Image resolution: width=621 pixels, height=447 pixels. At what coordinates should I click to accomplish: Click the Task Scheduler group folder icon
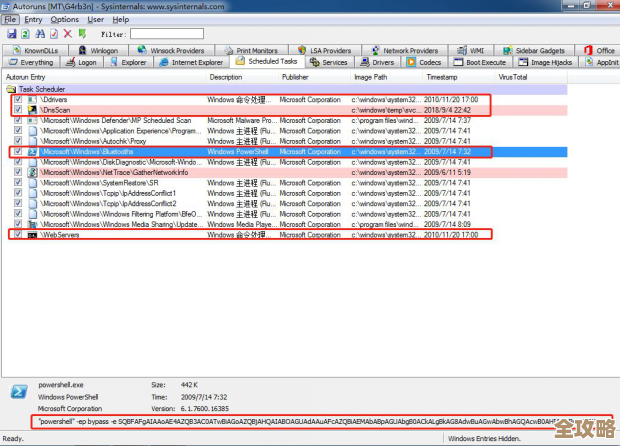click(x=11, y=90)
